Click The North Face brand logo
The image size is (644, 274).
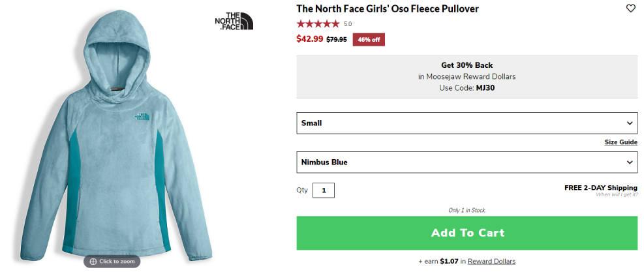pyautogui.click(x=234, y=21)
